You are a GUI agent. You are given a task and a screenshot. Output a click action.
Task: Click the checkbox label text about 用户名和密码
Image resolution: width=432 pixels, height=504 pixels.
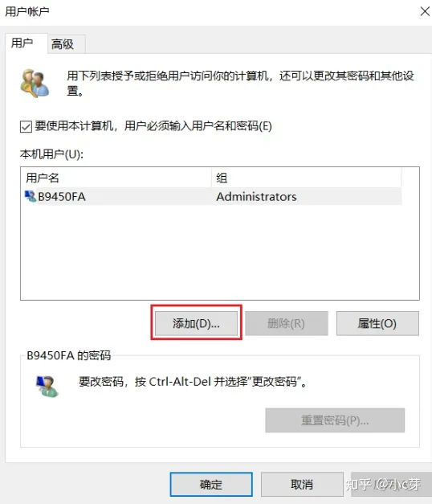coord(153,126)
